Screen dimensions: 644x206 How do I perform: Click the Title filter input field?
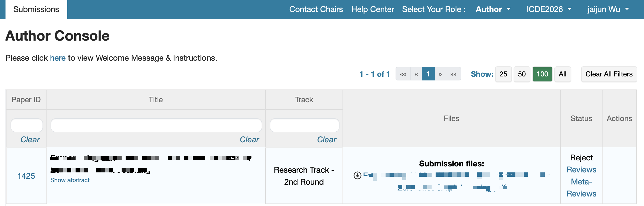pos(156,125)
